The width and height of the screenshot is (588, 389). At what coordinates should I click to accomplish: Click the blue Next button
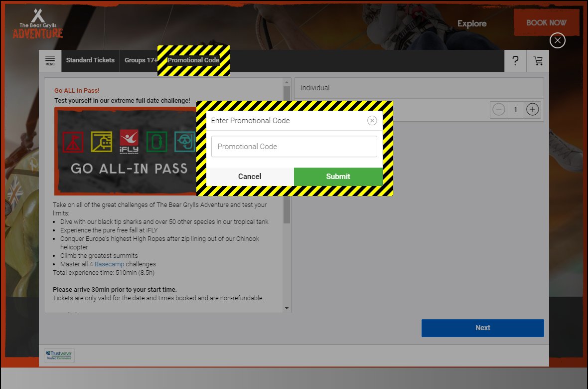coord(483,328)
